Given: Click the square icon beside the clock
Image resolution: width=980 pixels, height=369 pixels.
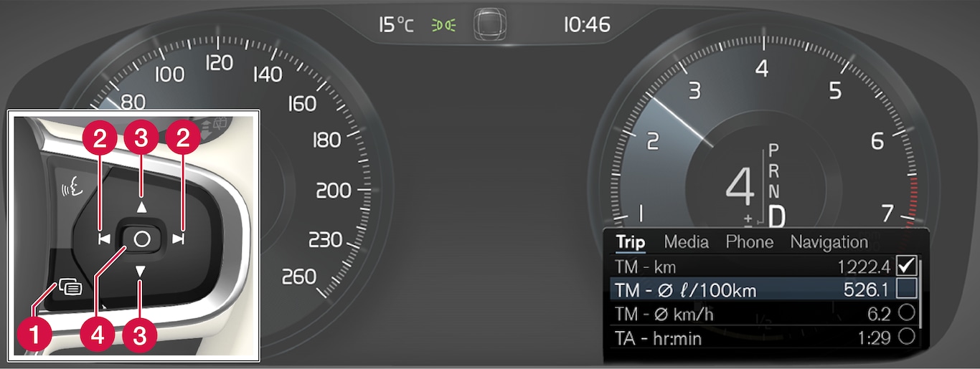Looking at the screenshot, I should pos(491,24).
